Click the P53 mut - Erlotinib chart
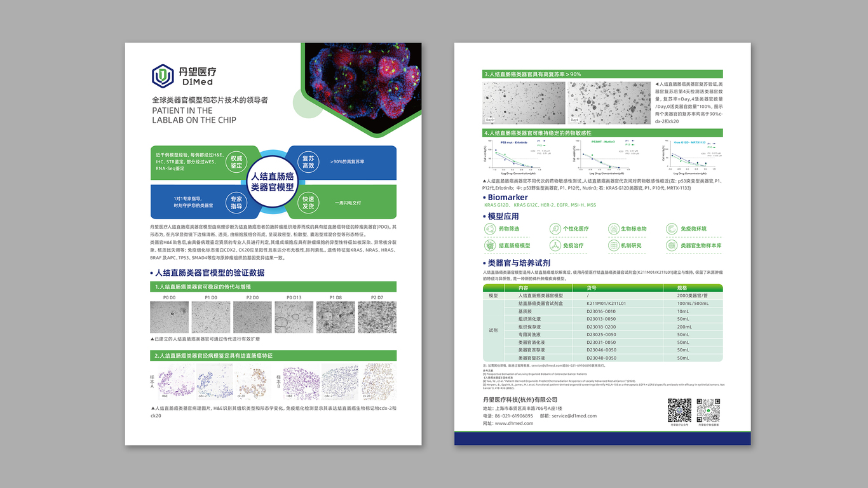Screen dimensions: 868x488 pyautogui.click(x=518, y=157)
